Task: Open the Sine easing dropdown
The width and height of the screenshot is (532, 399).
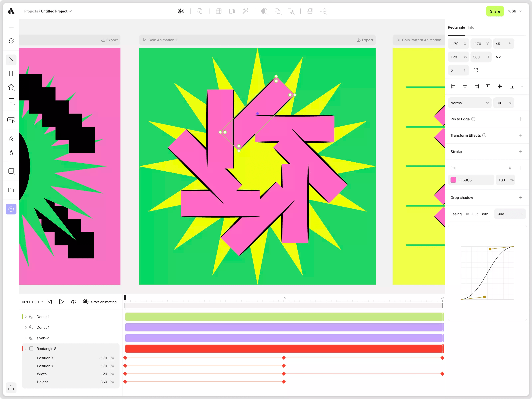Action: (510, 214)
